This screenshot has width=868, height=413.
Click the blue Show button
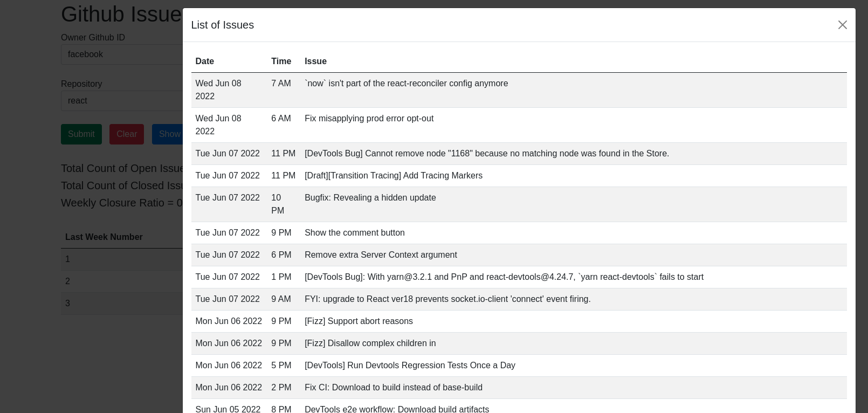tap(168, 134)
